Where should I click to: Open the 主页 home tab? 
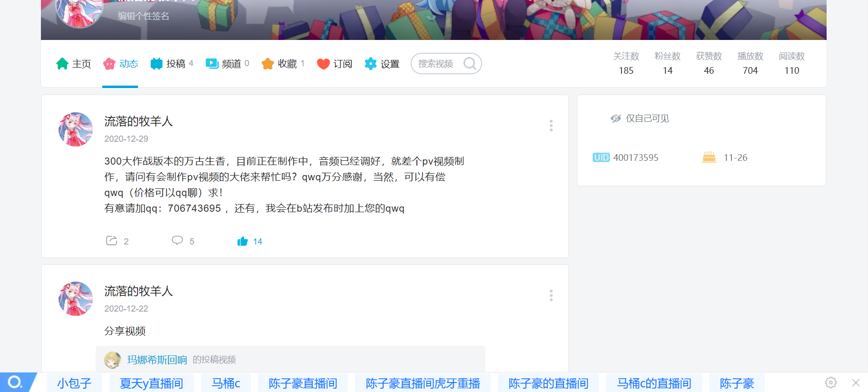pos(73,64)
